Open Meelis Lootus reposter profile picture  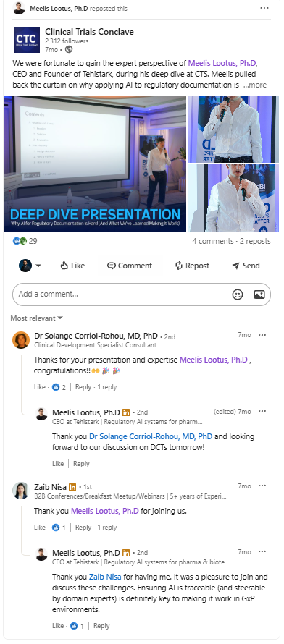point(19,8)
